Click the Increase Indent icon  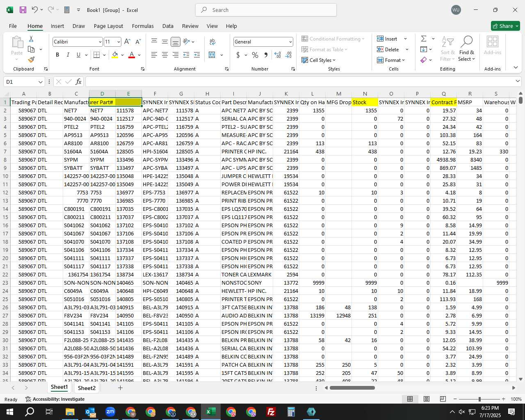tap(197, 55)
